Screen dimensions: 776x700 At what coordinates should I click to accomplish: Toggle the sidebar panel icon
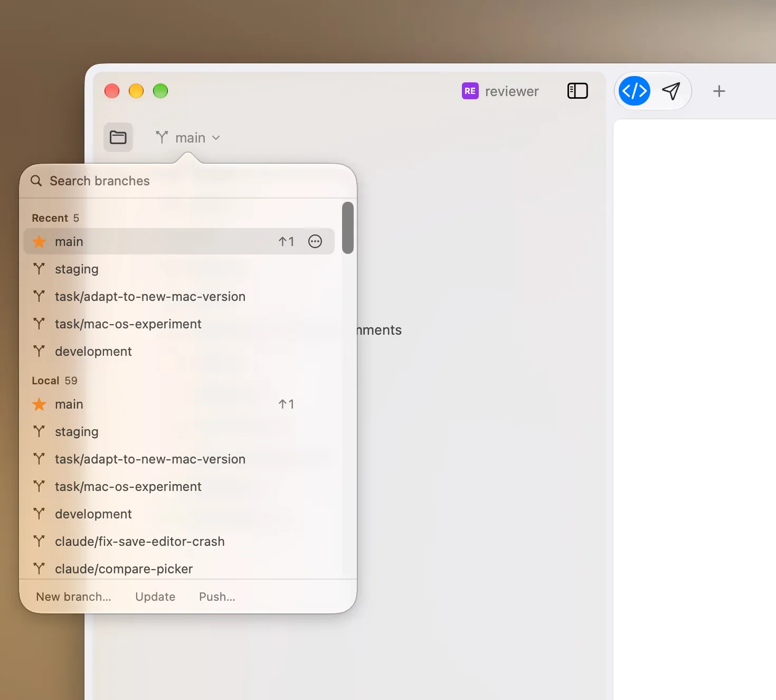pyautogui.click(x=578, y=91)
